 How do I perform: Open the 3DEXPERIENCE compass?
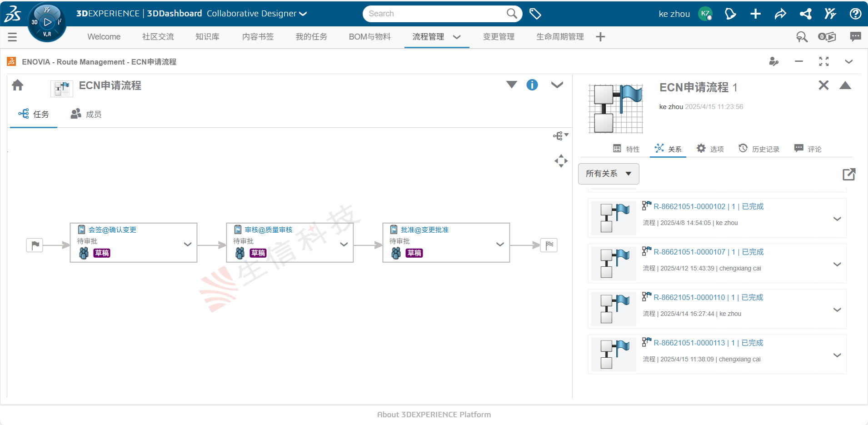click(47, 23)
